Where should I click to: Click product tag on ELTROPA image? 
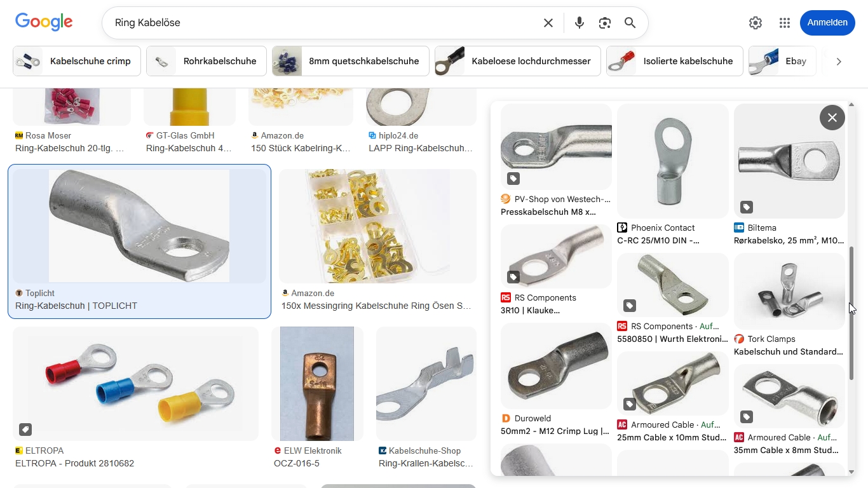coord(25,429)
